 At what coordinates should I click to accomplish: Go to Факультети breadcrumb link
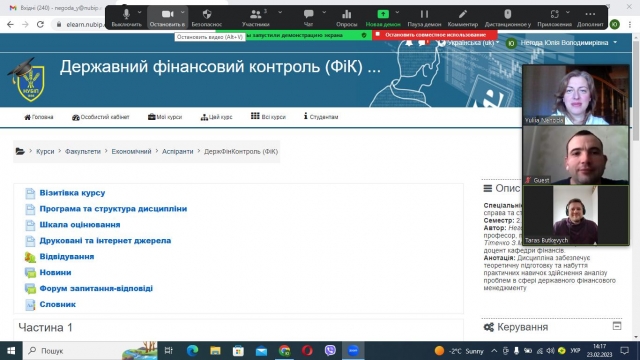83,151
